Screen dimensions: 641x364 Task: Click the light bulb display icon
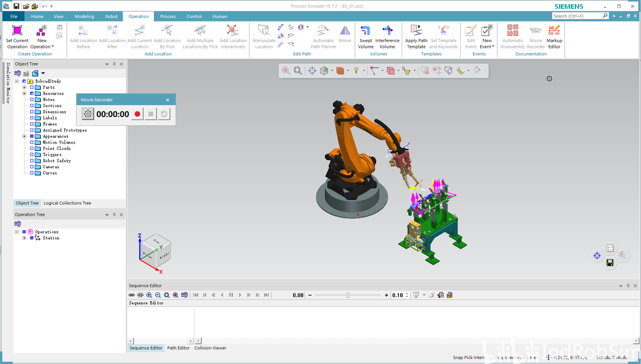(356, 70)
